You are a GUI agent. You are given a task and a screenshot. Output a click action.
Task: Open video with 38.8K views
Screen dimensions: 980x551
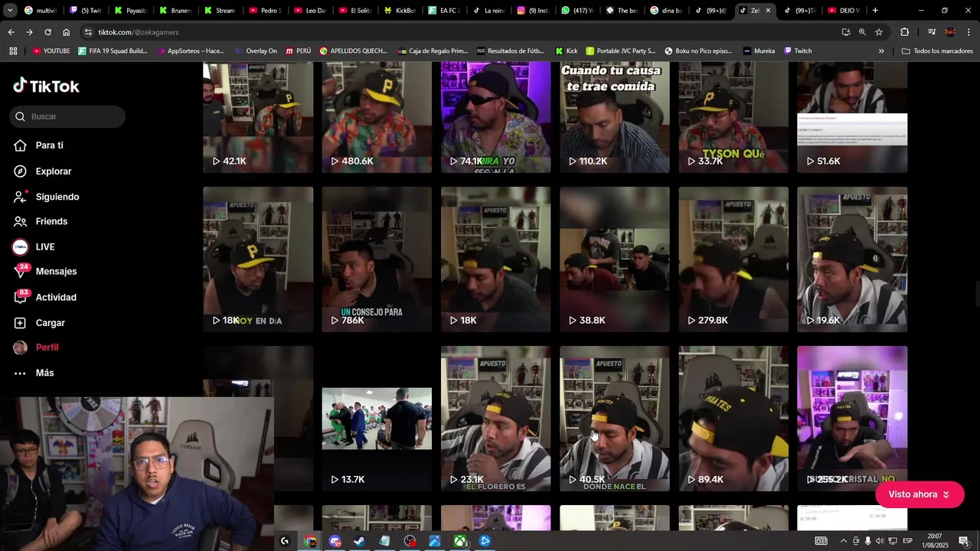(x=614, y=259)
